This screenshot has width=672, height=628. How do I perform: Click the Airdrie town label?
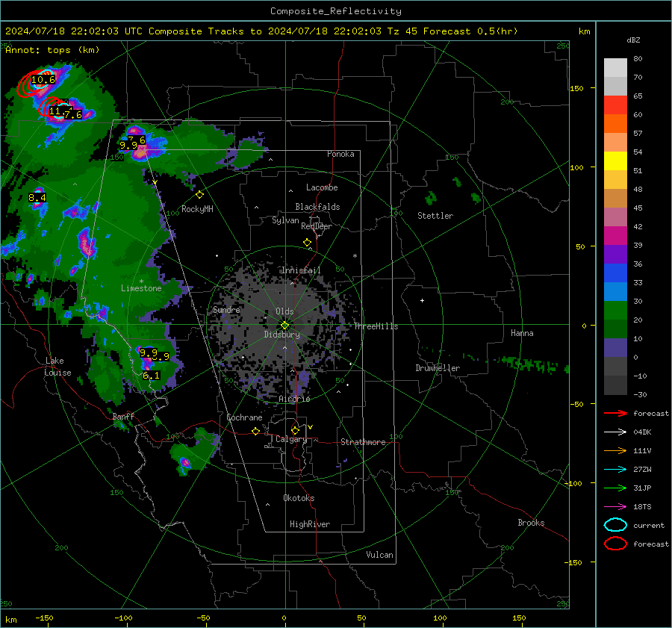coord(294,399)
